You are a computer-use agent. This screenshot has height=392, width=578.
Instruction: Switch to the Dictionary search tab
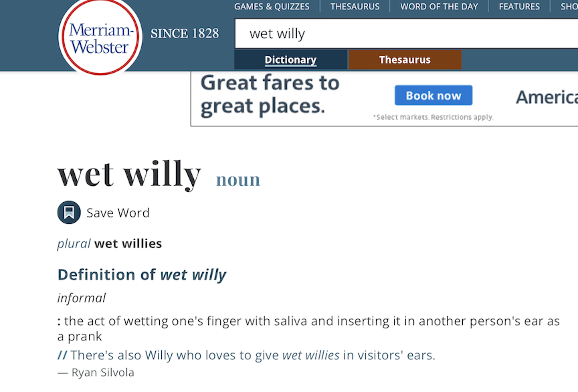[x=291, y=60]
